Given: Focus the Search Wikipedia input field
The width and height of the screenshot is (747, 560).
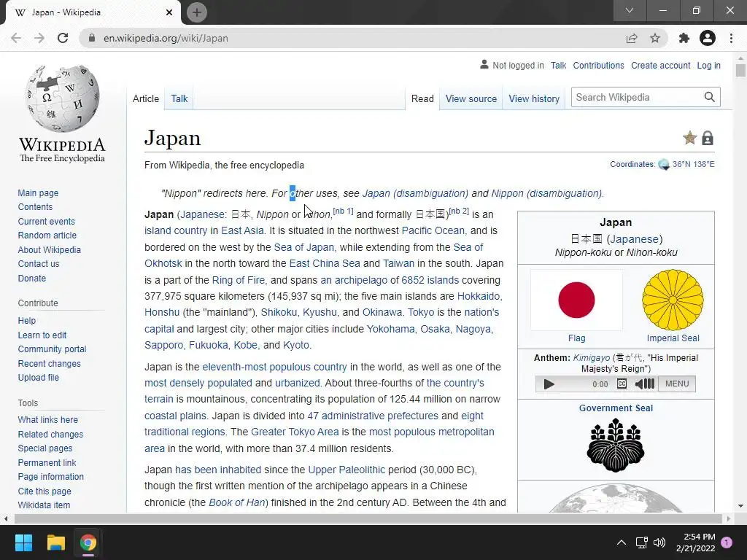Looking at the screenshot, I should pyautogui.click(x=638, y=97).
